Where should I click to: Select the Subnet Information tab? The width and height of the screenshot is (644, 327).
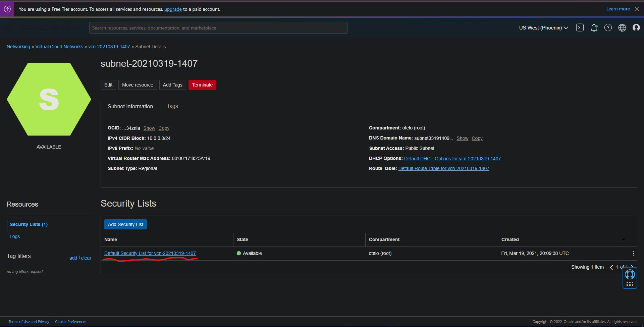point(130,107)
